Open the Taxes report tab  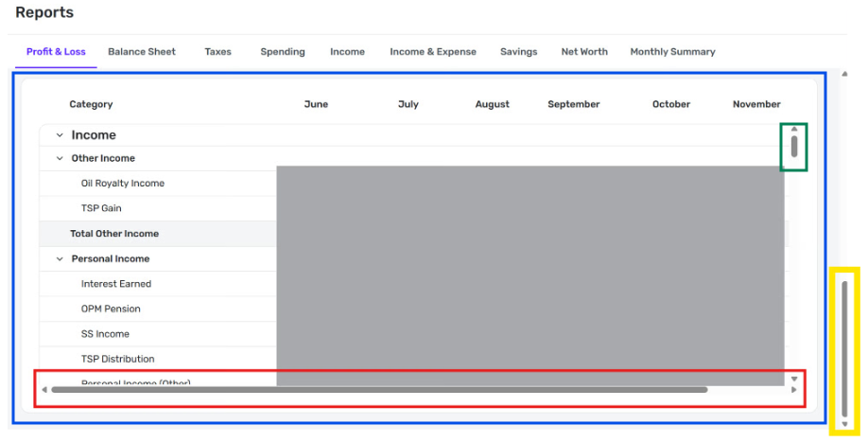(218, 51)
